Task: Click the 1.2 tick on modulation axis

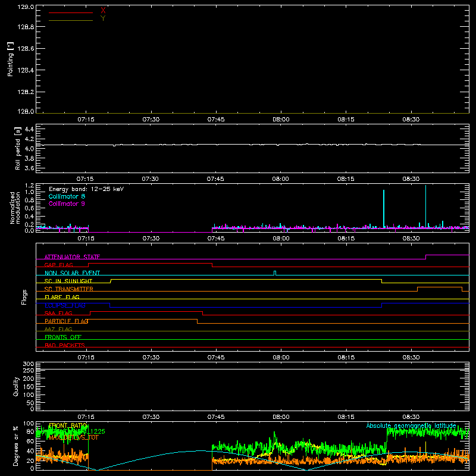Action: pos(29,185)
